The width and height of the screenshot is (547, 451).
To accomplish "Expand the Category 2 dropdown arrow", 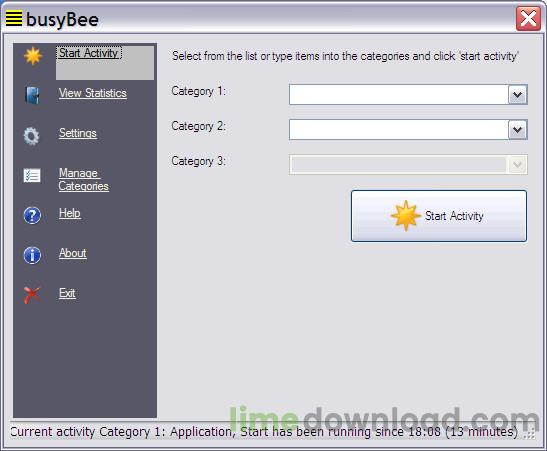I will [x=517, y=130].
